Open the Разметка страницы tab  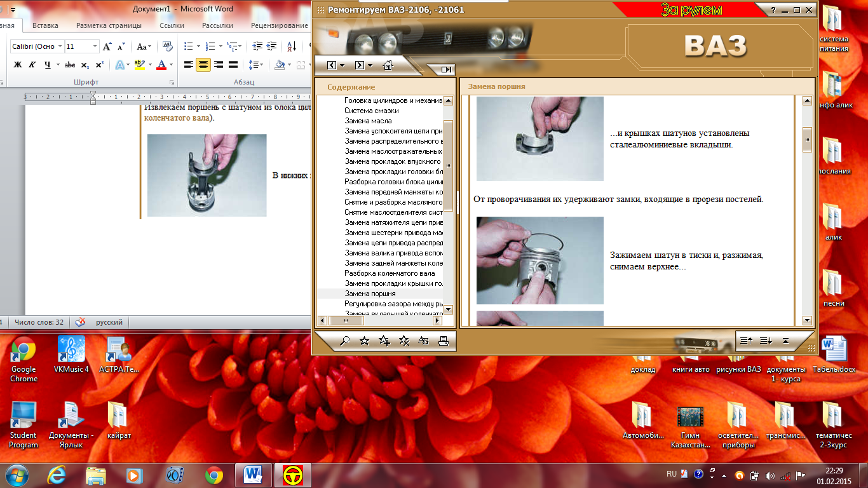click(x=109, y=25)
